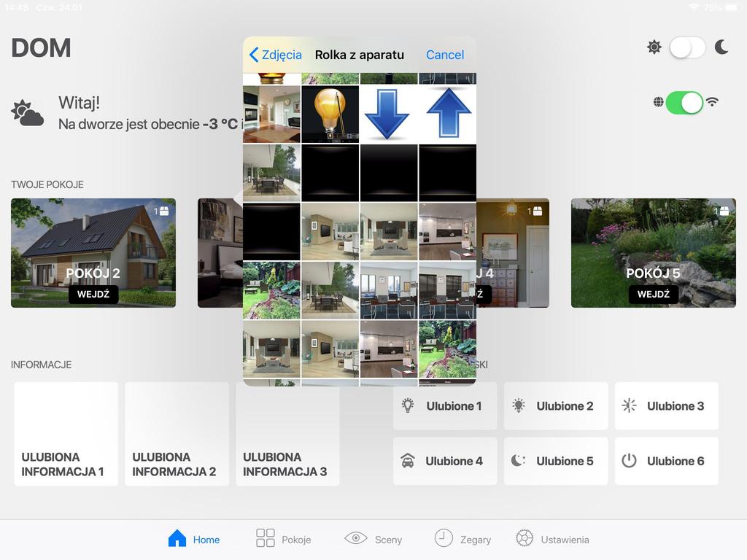Screen dimensions: 747x560
Task: Activate Ulubione 4 favorite button
Action: [445, 461]
